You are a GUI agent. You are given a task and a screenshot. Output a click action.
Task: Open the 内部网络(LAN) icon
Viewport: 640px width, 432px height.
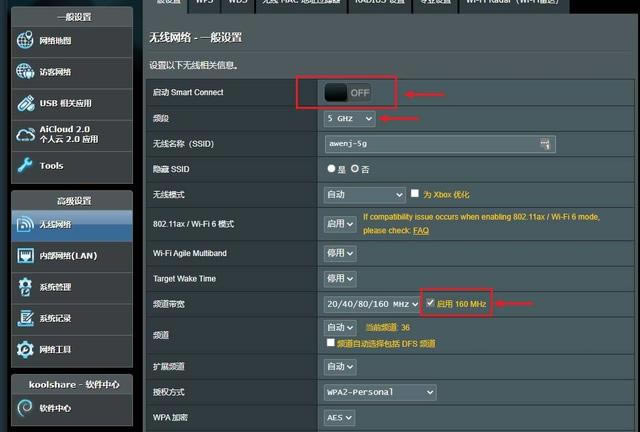26,256
